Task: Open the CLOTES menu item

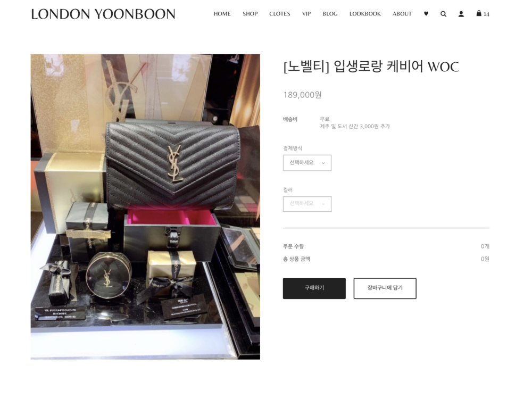Action: (280, 14)
